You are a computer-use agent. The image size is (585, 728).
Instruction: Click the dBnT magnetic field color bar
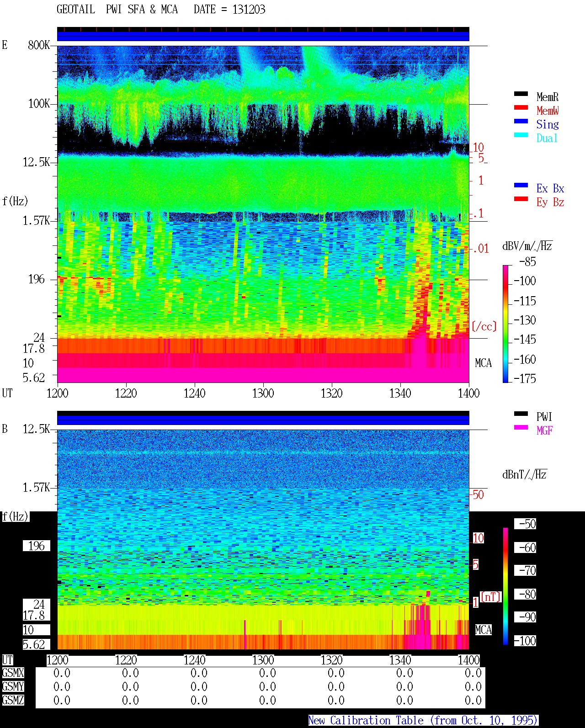pos(505,586)
